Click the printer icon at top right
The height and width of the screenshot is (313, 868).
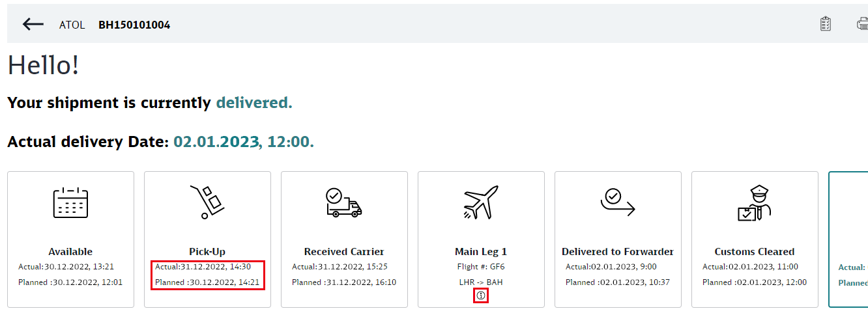point(862,24)
